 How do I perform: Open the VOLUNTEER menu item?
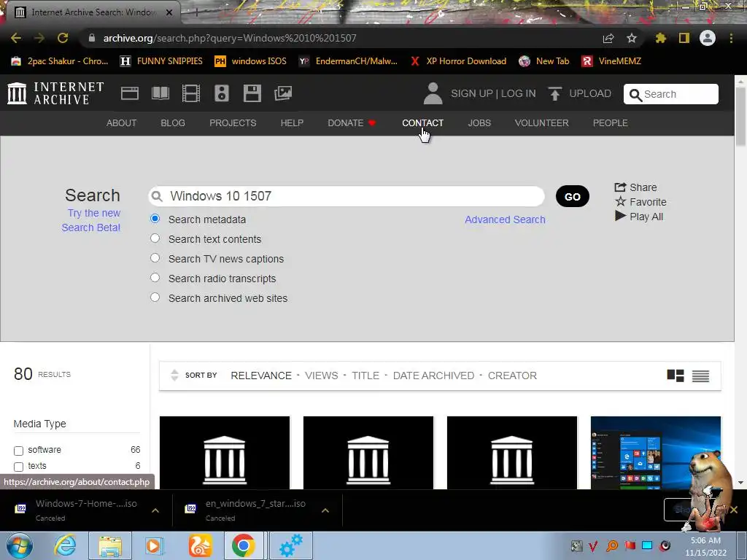542,122
